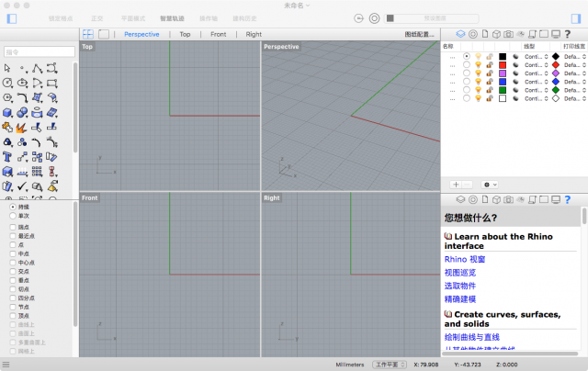Viewport: 588px width, 371px height.
Task: Enable the 交点 intersection snap checkbox
Action: 13,271
